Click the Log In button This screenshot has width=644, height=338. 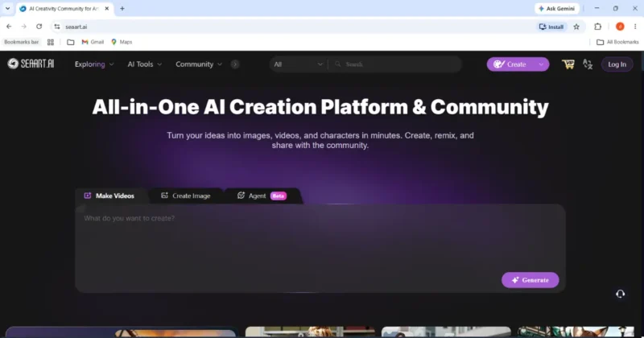pos(617,64)
